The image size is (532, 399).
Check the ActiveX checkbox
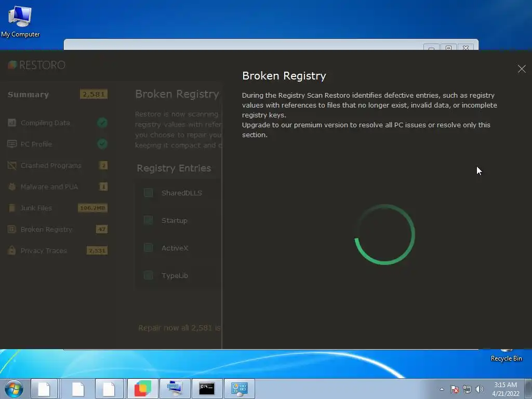tap(148, 248)
